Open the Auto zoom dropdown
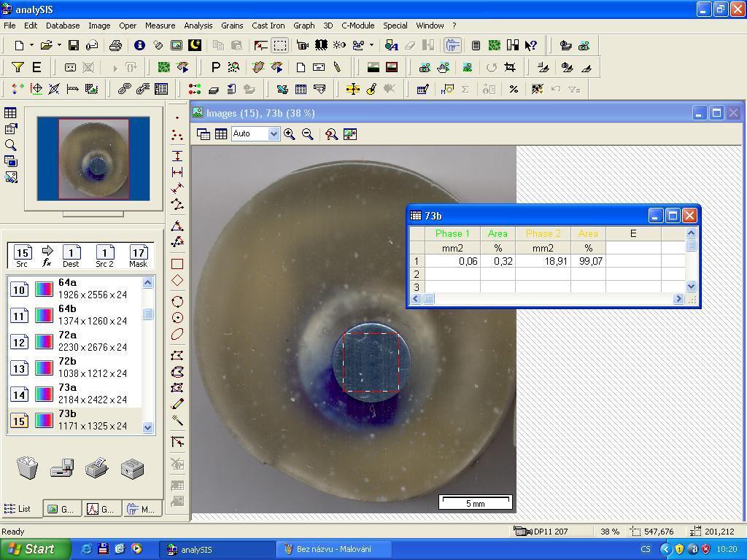The height and width of the screenshot is (560, 747). [x=274, y=134]
